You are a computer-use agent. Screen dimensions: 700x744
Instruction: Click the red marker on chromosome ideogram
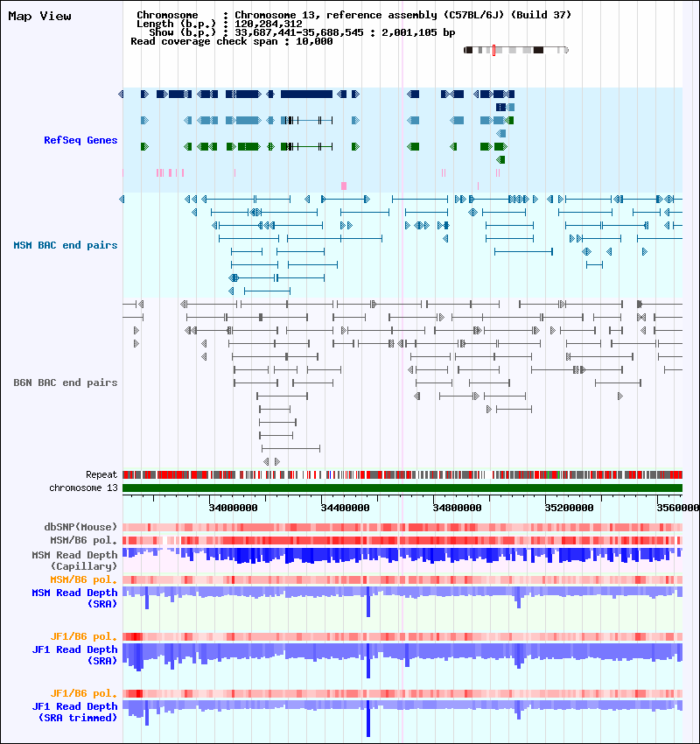[x=493, y=50]
